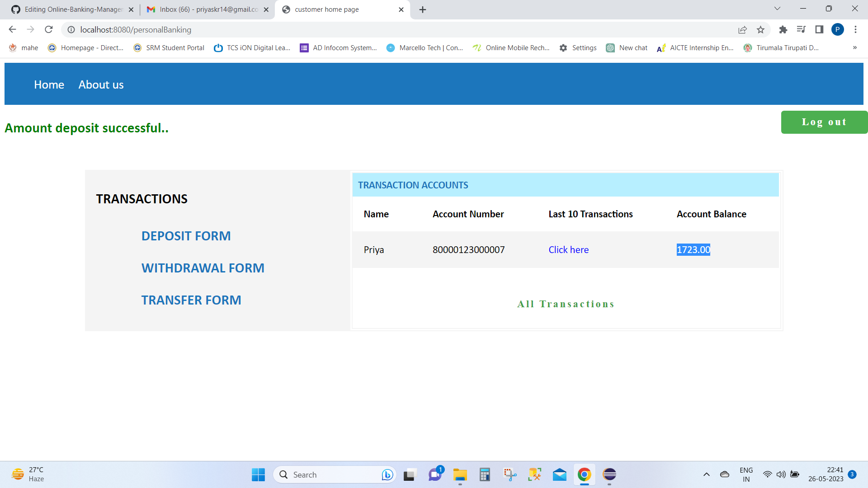Select Click here under Last 10 Transactions
This screenshot has height=488, width=868.
pos(568,249)
